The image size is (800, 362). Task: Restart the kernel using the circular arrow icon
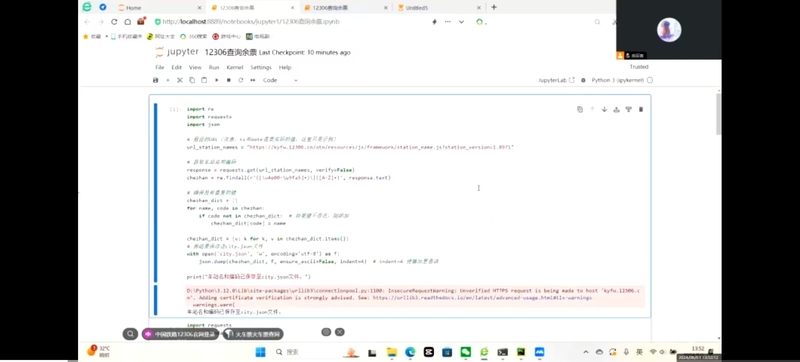tap(240, 80)
